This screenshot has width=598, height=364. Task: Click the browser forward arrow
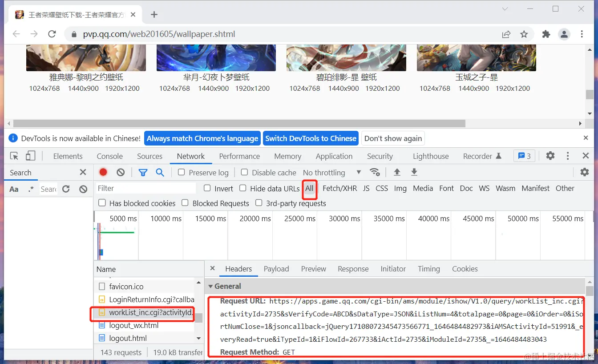click(34, 34)
